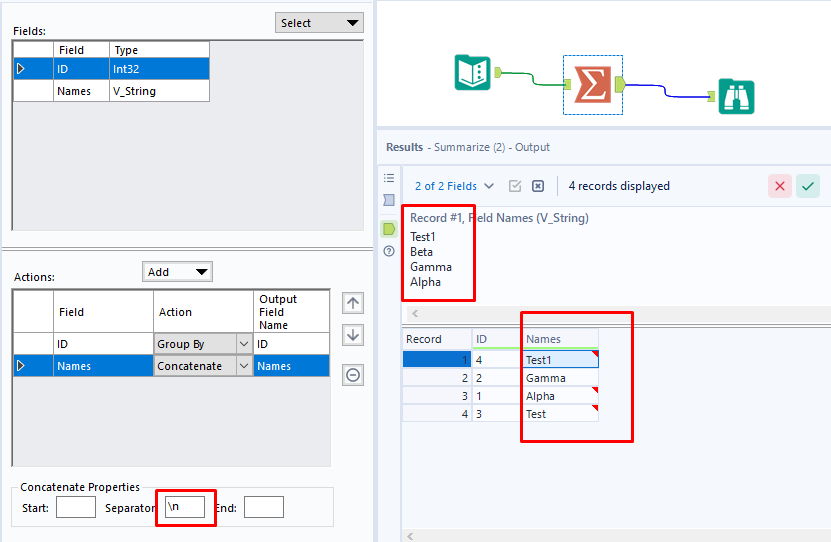Expand the 2 of 2 Fields selector
The height and width of the screenshot is (542, 831).
454,186
